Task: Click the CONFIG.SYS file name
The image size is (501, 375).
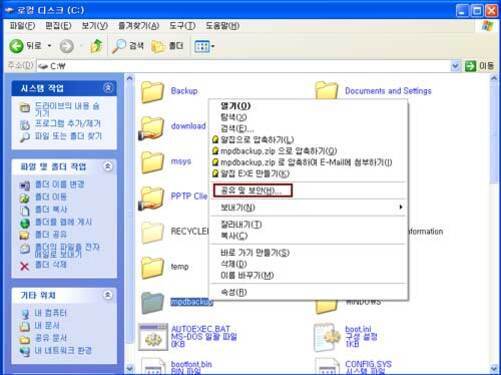Action: pos(368,364)
